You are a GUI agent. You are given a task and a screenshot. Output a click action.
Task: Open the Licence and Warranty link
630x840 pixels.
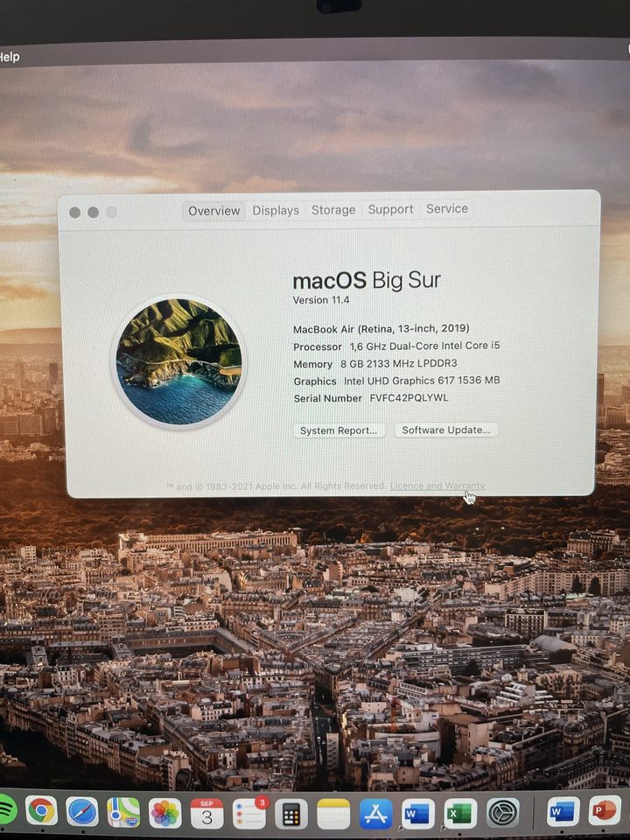click(x=437, y=486)
